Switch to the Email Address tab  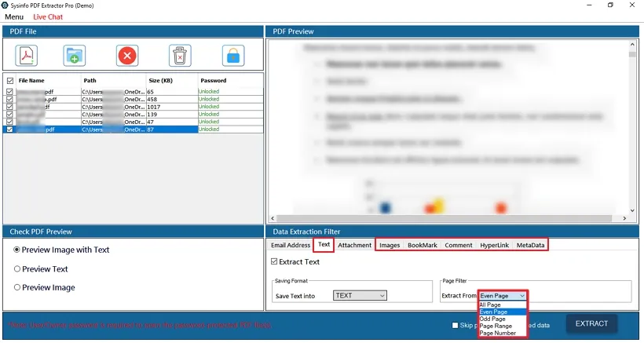click(291, 245)
